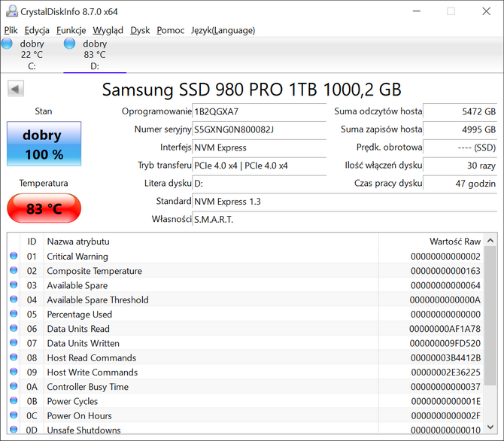504x441 pixels.
Task: Click the Oprogramowanie field 1B2QGXA7
Action: (259, 111)
